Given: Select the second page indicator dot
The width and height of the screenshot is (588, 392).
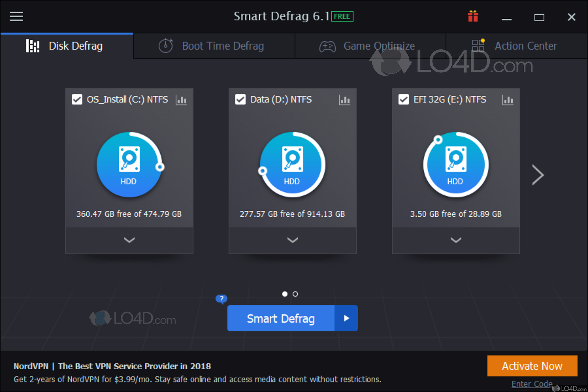Looking at the screenshot, I should (295, 294).
